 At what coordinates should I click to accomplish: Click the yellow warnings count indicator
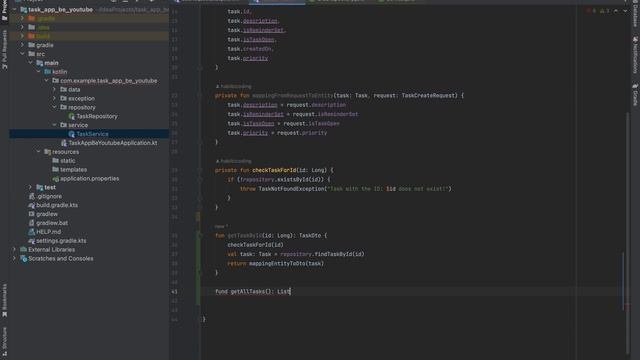coord(604,11)
